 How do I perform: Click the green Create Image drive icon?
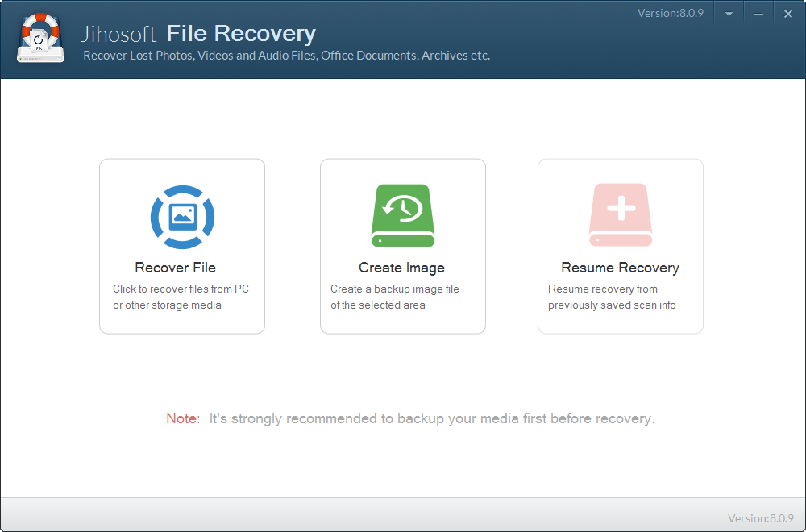click(403, 215)
